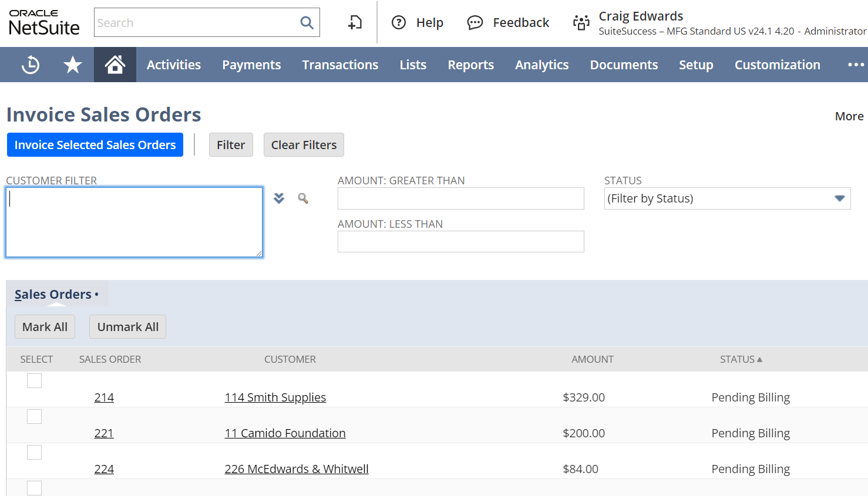868x496 pixels.
Task: Open the Documents menu
Action: coord(624,65)
